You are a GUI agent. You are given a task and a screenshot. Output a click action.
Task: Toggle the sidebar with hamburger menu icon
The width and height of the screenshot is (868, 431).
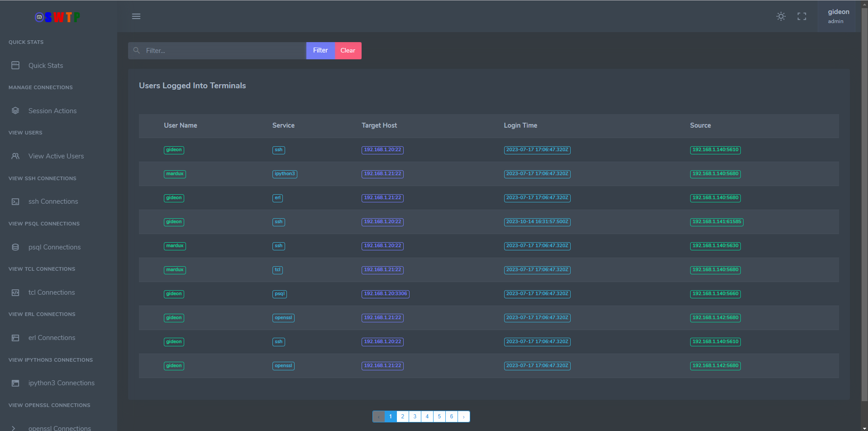pyautogui.click(x=136, y=16)
